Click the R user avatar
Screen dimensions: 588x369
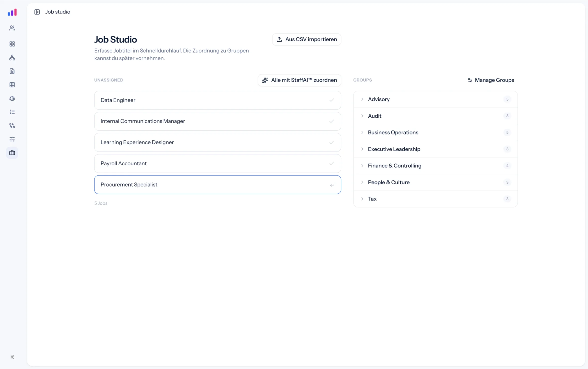[12, 357]
